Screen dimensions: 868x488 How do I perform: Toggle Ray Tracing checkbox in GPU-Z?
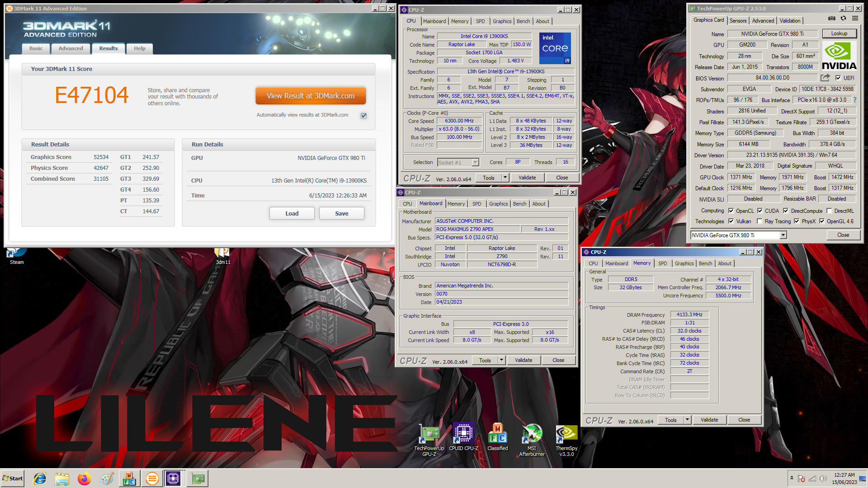(759, 221)
